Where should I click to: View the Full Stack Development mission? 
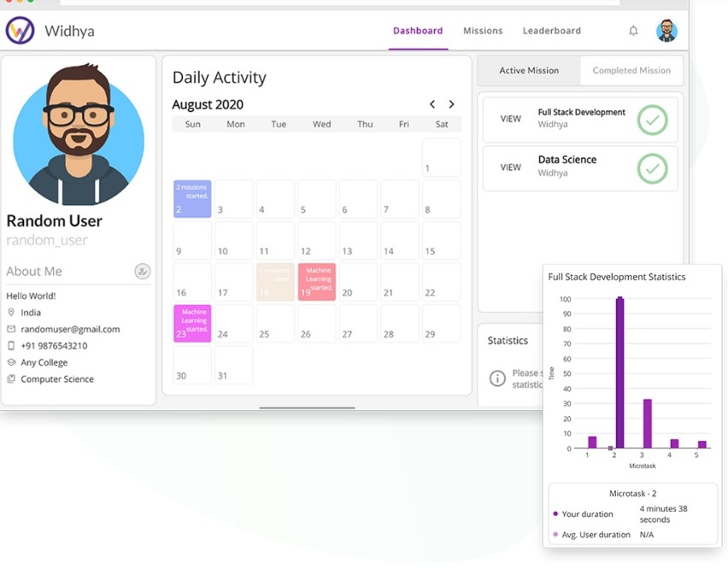511,119
